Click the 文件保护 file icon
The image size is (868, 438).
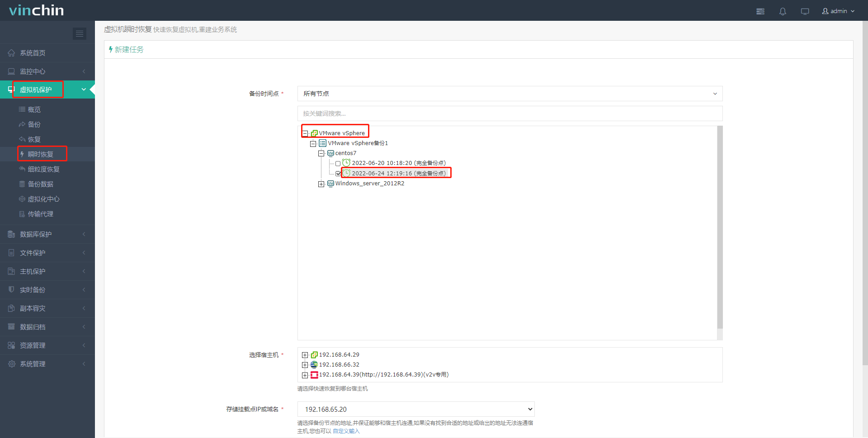pyautogui.click(x=11, y=253)
